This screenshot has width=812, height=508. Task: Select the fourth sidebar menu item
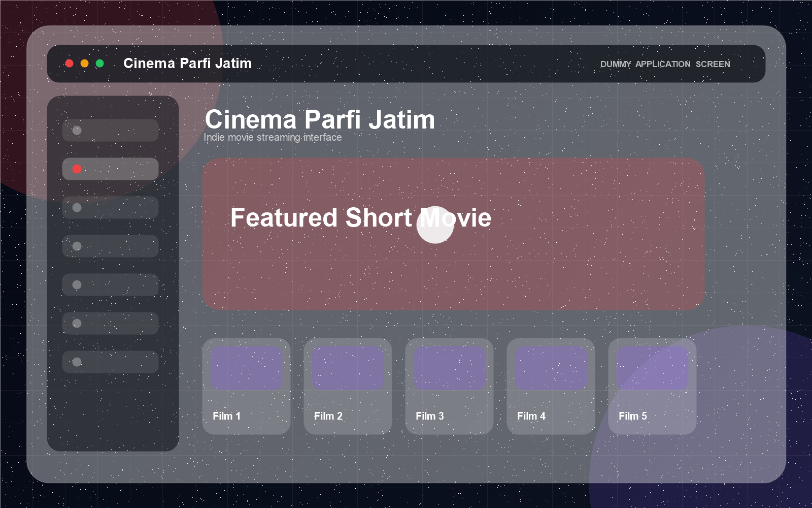point(110,246)
